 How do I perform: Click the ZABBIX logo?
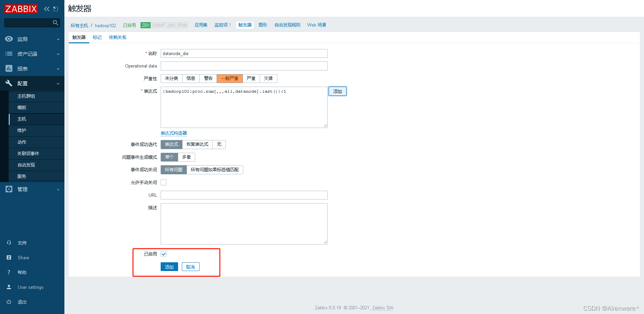point(21,9)
